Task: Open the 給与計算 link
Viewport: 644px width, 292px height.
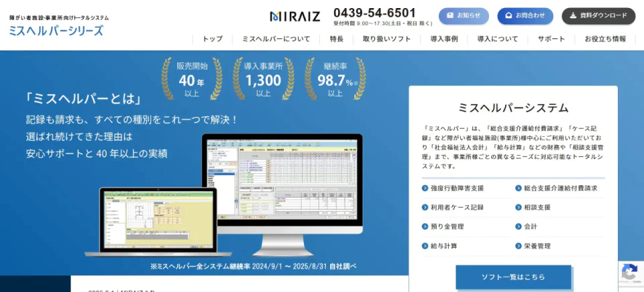Action: pyautogui.click(x=444, y=246)
